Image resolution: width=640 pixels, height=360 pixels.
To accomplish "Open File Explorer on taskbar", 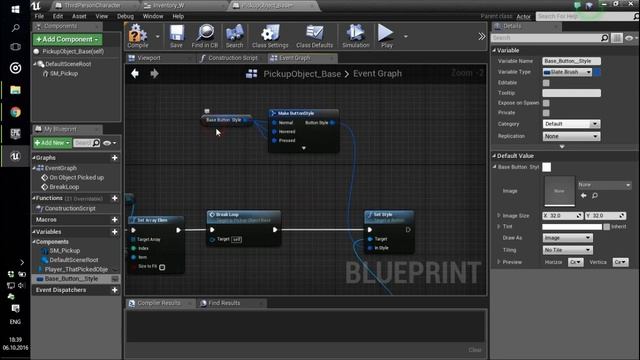I will coord(15,90).
